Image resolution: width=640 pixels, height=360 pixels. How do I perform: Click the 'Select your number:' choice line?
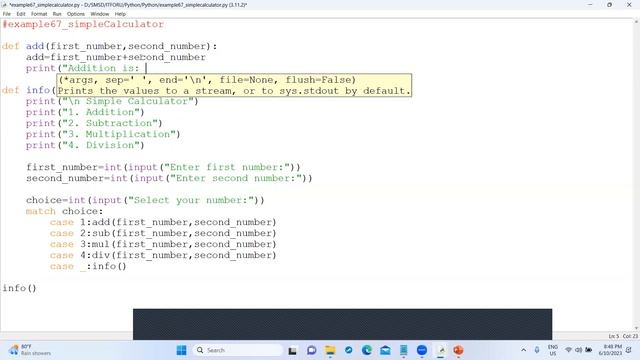tap(145, 200)
